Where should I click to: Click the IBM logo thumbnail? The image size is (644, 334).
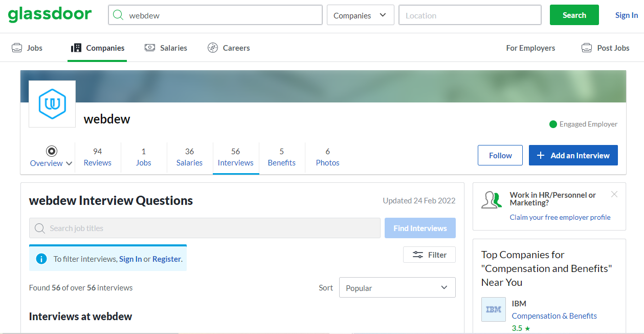pos(493,309)
